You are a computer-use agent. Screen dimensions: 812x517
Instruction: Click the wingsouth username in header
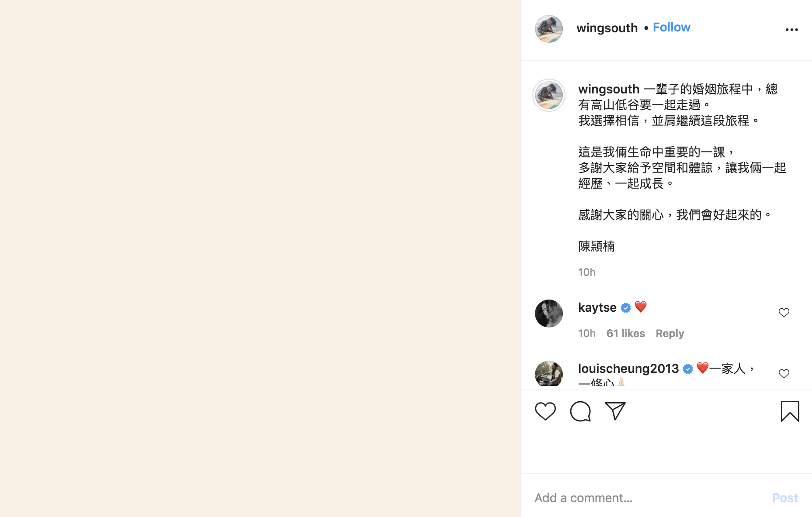(x=607, y=28)
